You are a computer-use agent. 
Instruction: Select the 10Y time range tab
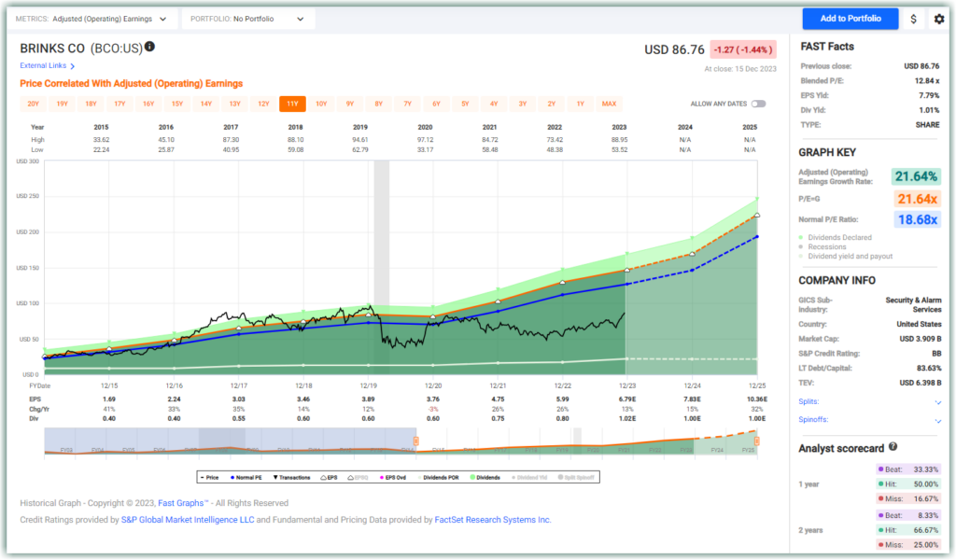(x=321, y=105)
